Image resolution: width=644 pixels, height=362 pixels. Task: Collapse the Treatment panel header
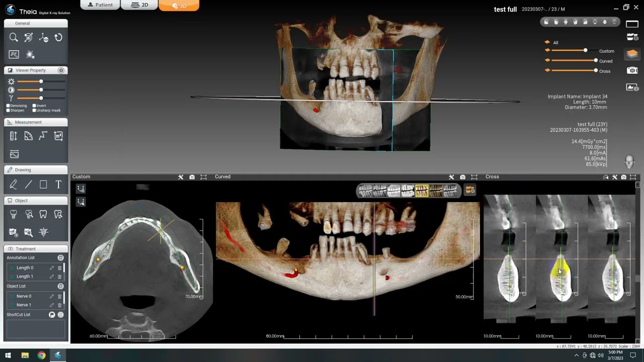point(36,249)
